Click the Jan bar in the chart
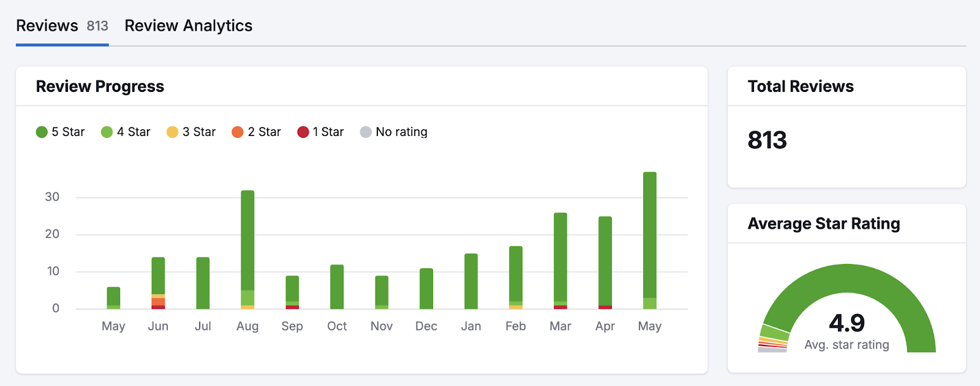The image size is (980, 386). [x=471, y=281]
